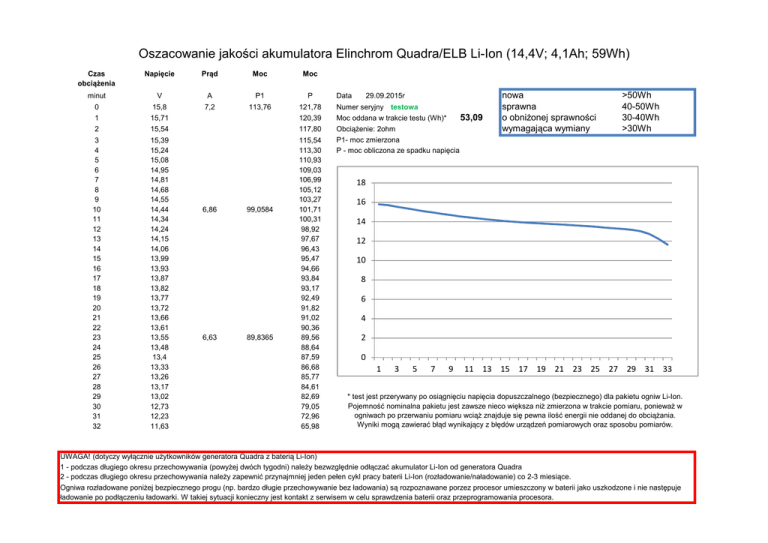
Task: Click the current cell with value 7,2
Action: 209,106
